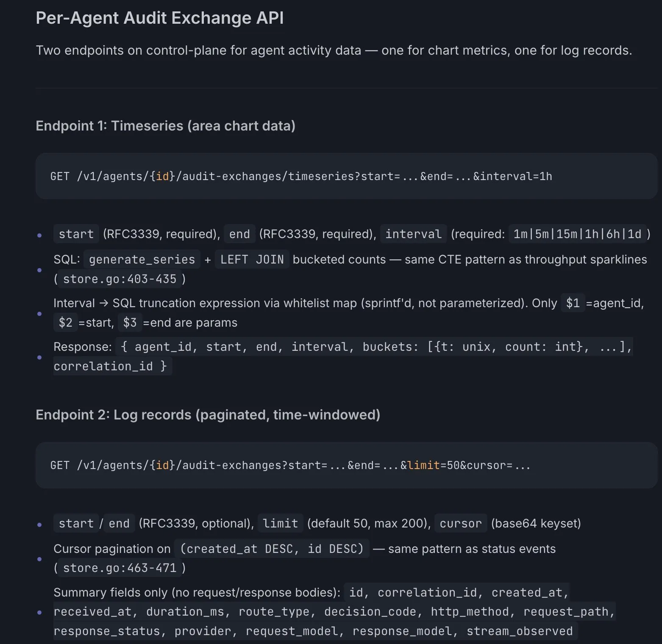Click the $2 parameter chip
Viewport: 662px width, 644px height.
(65, 322)
